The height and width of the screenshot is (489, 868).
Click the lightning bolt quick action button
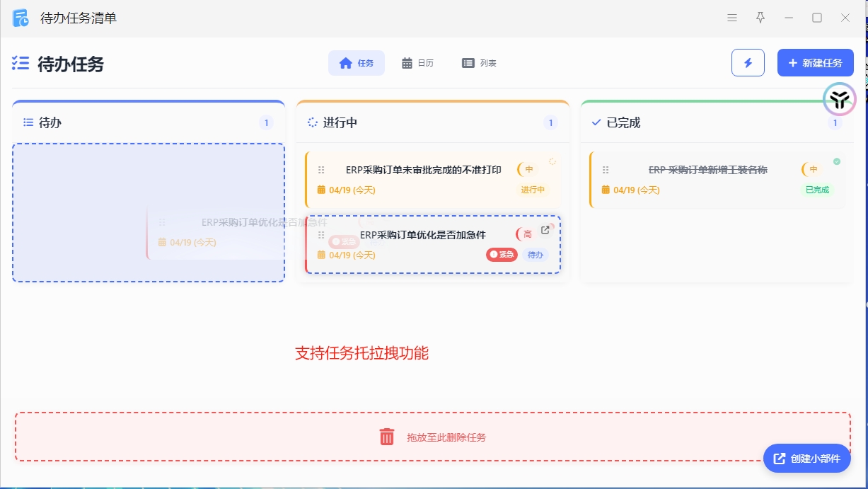[748, 63]
